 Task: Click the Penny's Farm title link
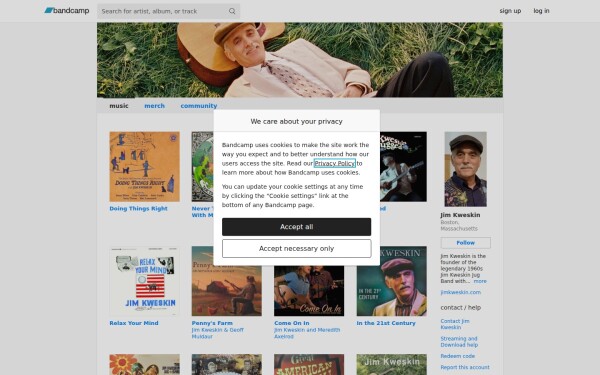[212, 323]
